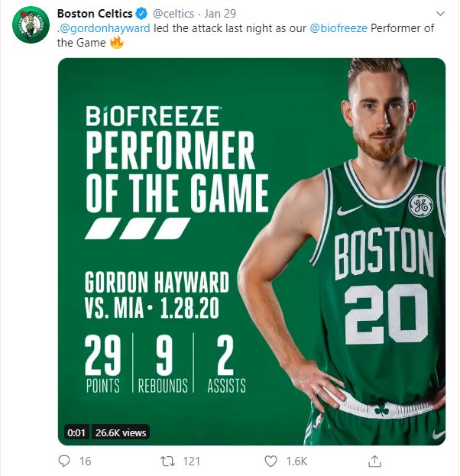Play the Performer of the Game video

(x=251, y=251)
